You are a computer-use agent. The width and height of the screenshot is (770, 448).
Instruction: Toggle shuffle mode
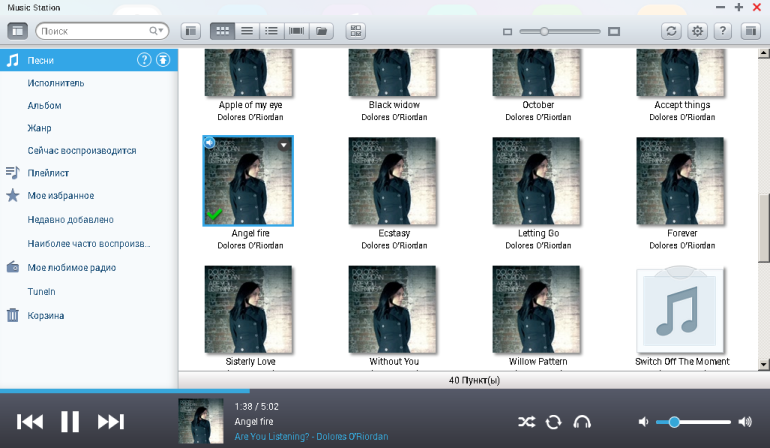(x=526, y=421)
